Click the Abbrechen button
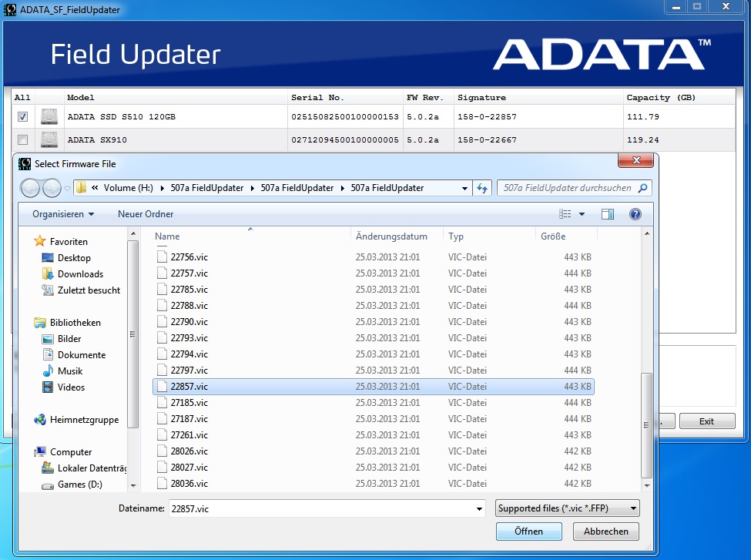Image resolution: width=751 pixels, height=560 pixels. 606,531
